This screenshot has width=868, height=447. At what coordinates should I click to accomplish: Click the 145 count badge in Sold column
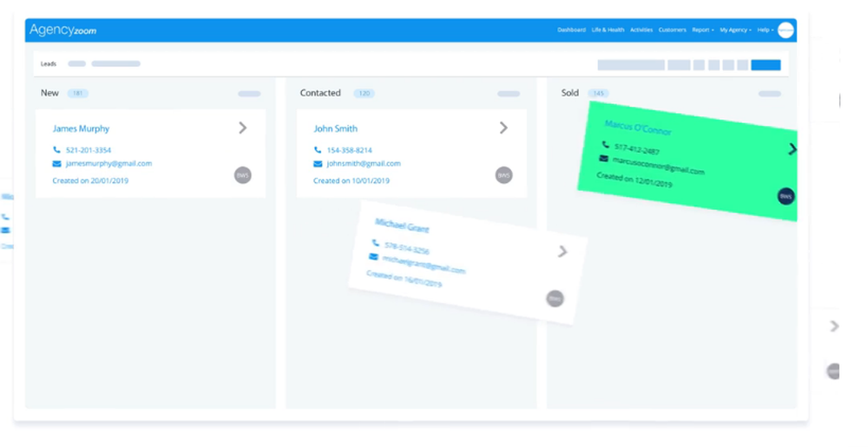click(598, 94)
